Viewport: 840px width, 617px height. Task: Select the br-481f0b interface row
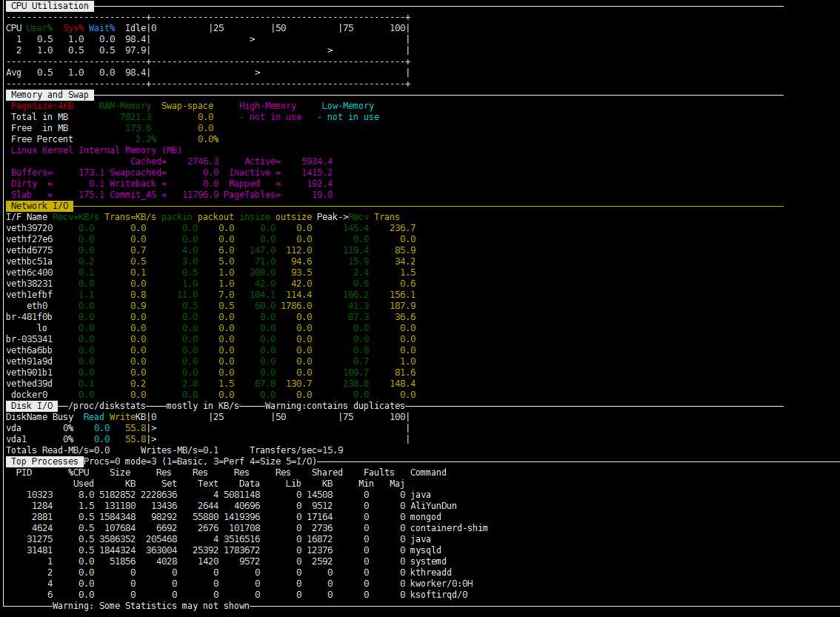210,317
